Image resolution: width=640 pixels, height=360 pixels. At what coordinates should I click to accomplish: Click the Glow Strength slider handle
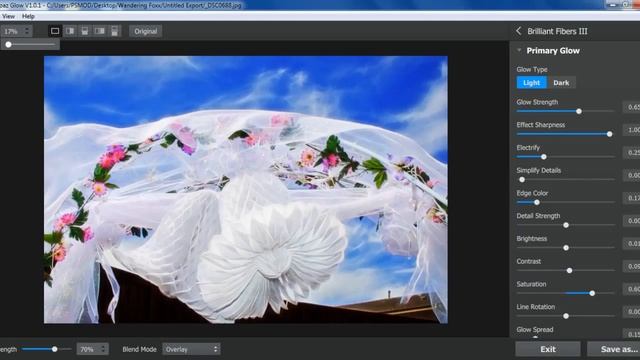click(x=579, y=111)
